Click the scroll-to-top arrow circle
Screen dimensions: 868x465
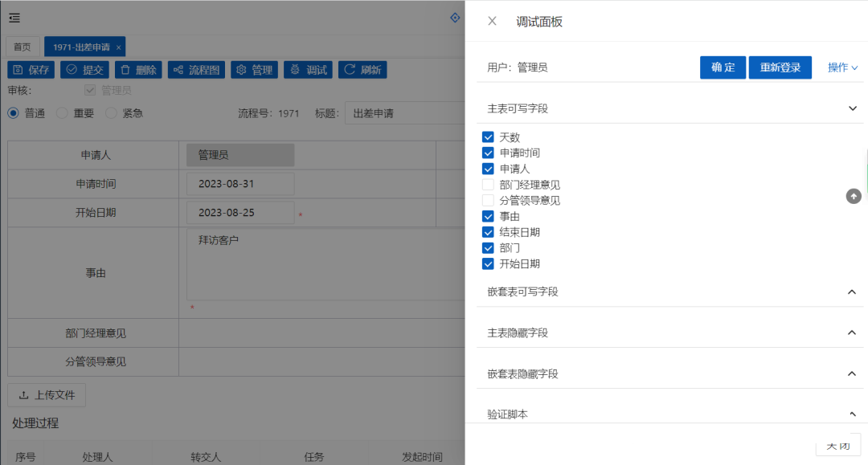pyautogui.click(x=854, y=196)
